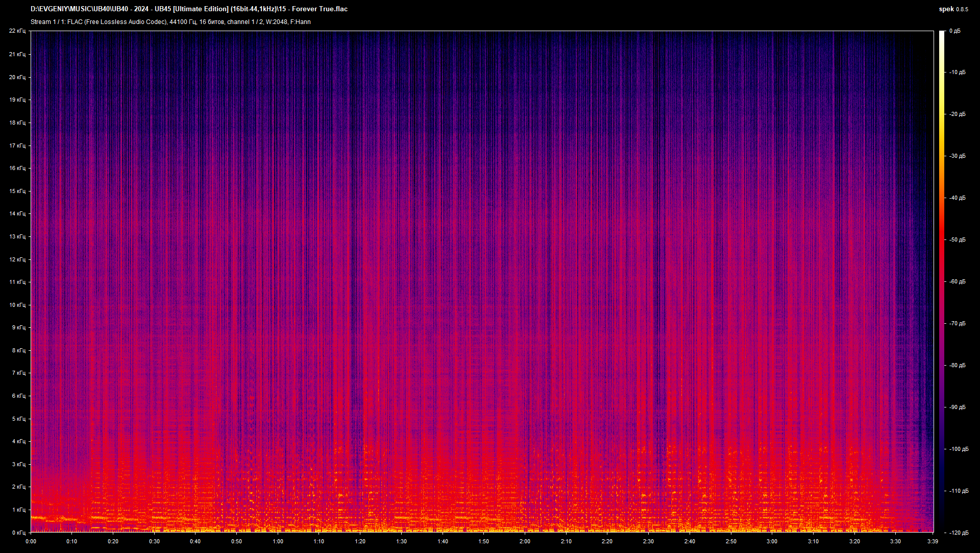The width and height of the screenshot is (980, 553).
Task: Click the -50 дБ level scale label
Action: (x=958, y=240)
